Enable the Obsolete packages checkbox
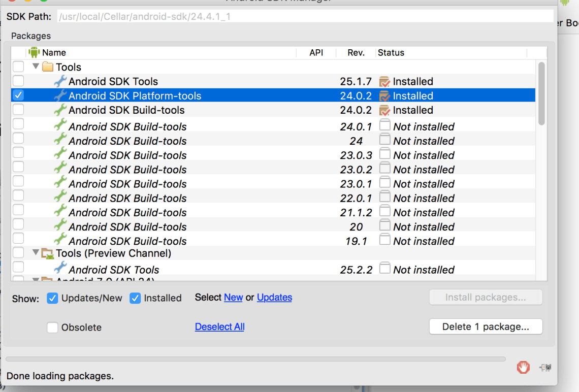Viewport: 579px width, 392px height. point(52,328)
